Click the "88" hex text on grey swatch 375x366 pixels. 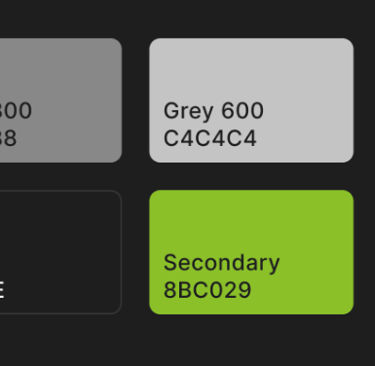tap(8, 138)
